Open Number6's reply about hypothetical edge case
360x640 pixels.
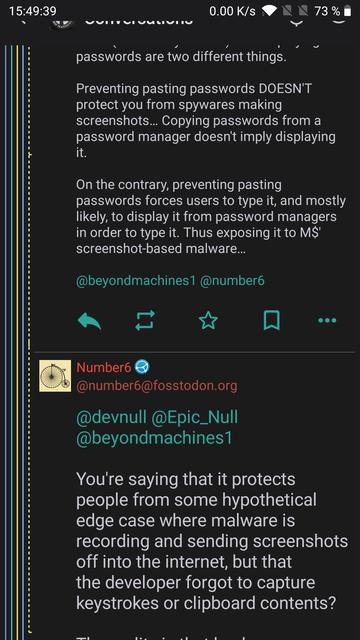(212, 541)
